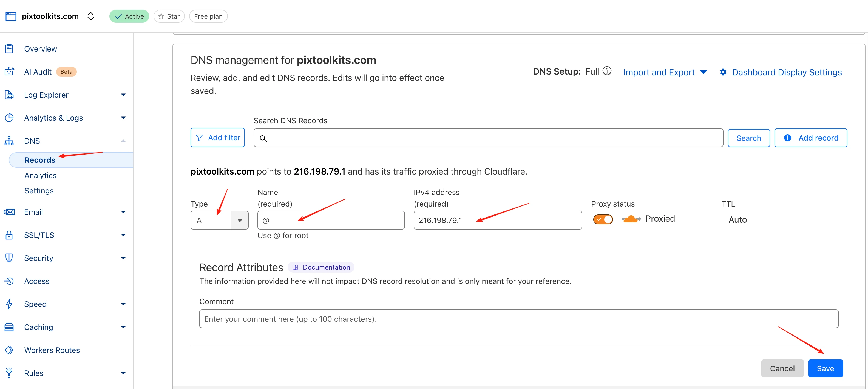
Task: Open Workers Routes sidebar item
Action: [52, 350]
